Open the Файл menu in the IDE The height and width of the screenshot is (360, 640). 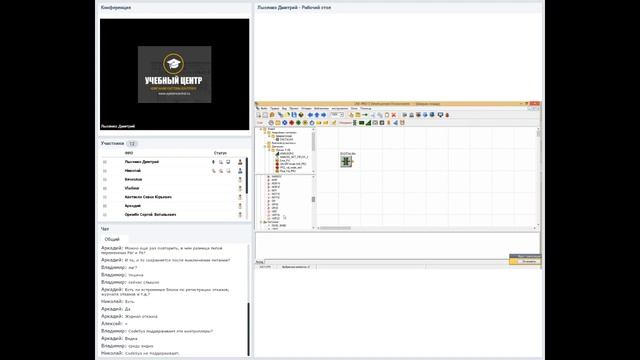(264, 109)
